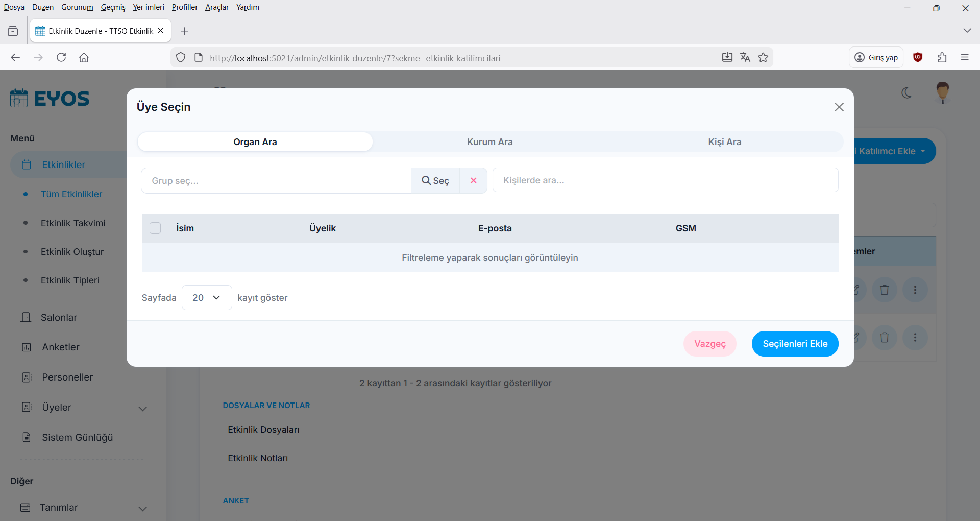Image resolution: width=980 pixels, height=521 pixels.
Task: Click the Seçilenleri Ekle button
Action: click(x=795, y=344)
